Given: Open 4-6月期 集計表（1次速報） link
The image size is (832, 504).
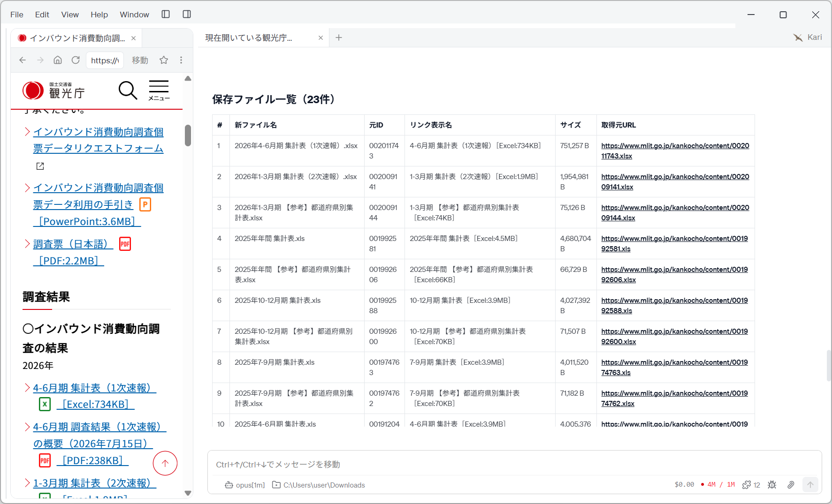Looking at the screenshot, I should (94, 388).
